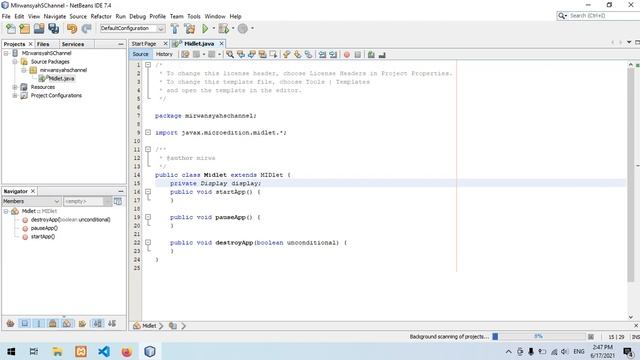Screen dimensions: 640x360
Task: Open the Run Project dropdown arrow
Action: click(x=213, y=29)
